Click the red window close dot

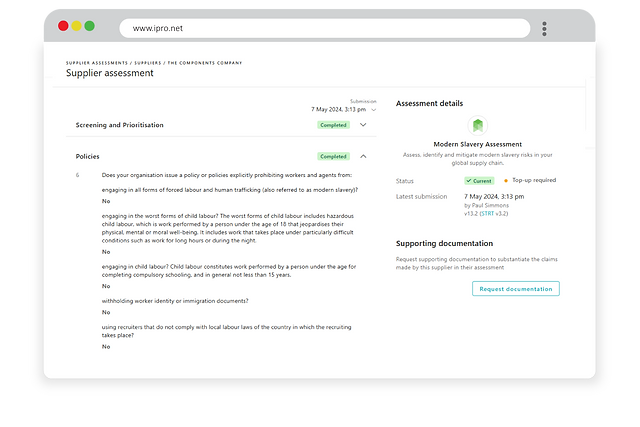[x=63, y=26]
